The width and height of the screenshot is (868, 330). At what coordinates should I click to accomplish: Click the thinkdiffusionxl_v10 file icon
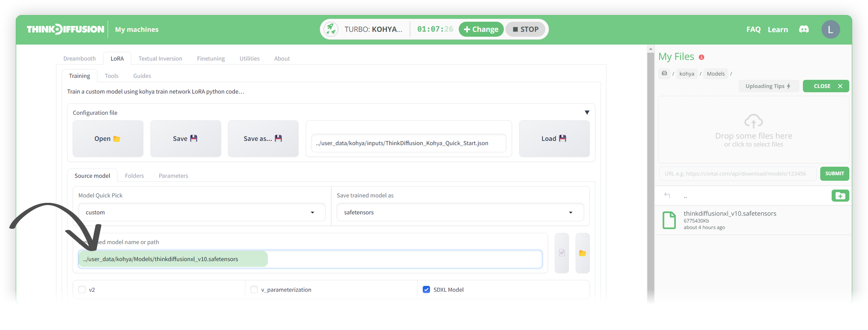point(669,220)
